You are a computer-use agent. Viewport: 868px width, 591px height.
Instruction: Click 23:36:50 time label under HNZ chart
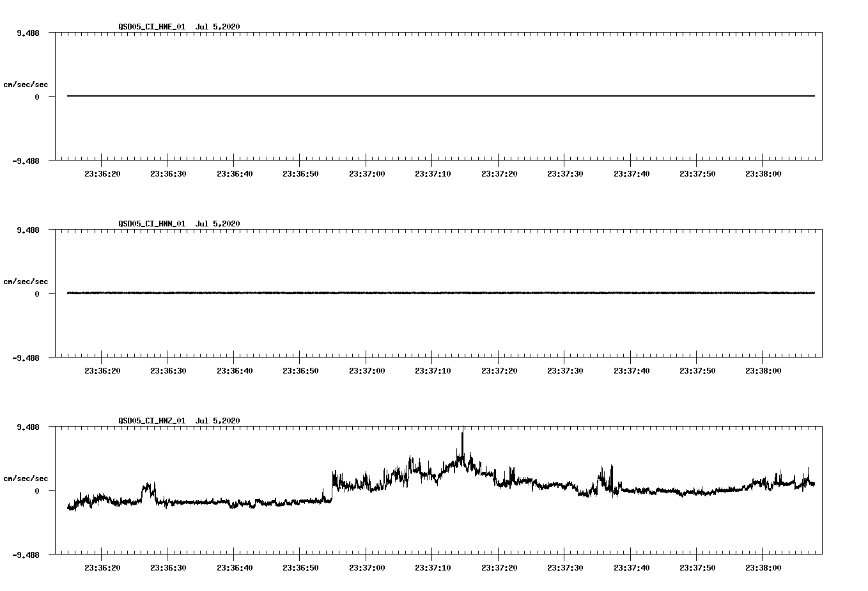click(x=300, y=568)
